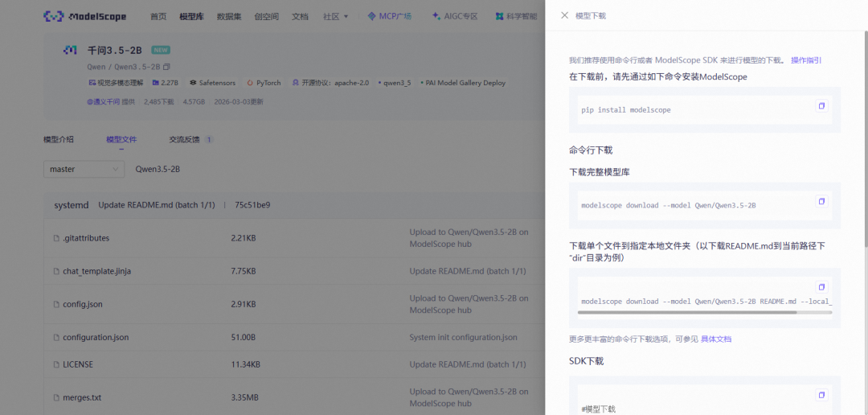Click the MCP广场 icon in navigation
Image resolution: width=868 pixels, height=415 pixels.
[372, 17]
